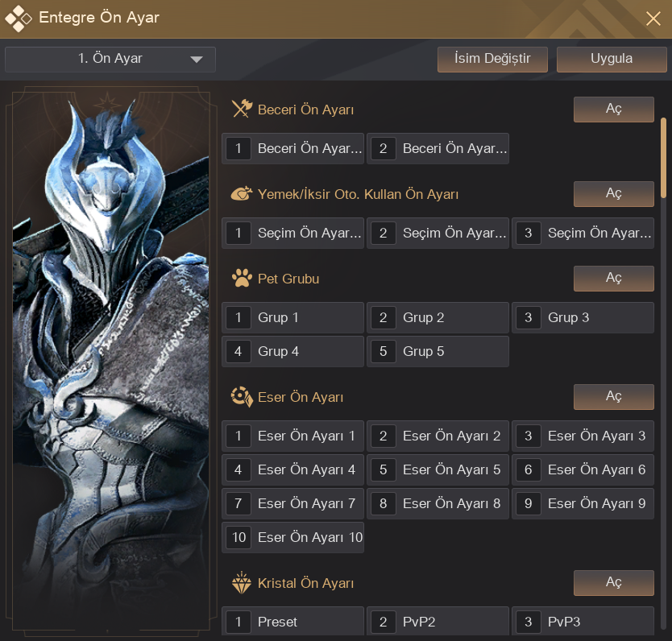Viewport: 672px width, 641px height.
Task: Apply preset with Uygula button
Action: pos(612,59)
